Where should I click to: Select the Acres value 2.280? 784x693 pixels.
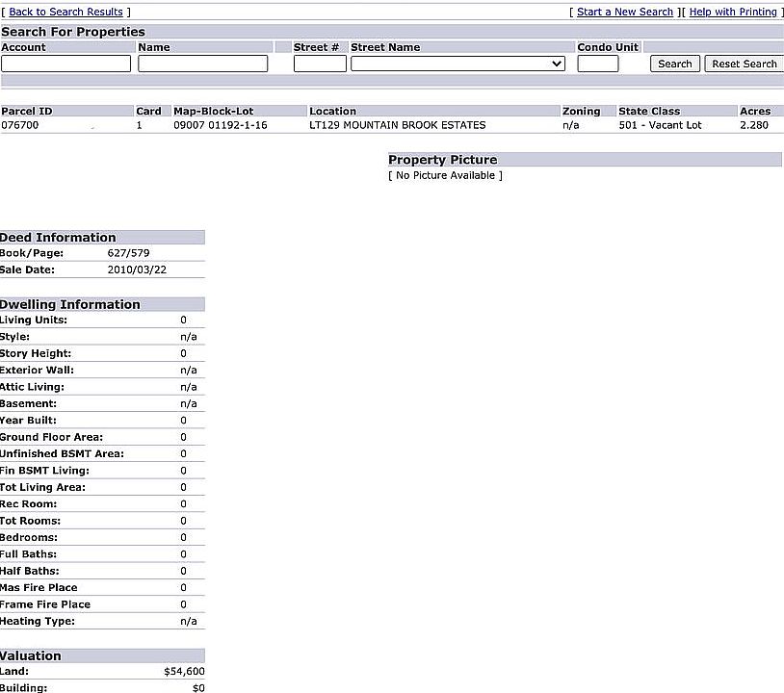click(754, 125)
